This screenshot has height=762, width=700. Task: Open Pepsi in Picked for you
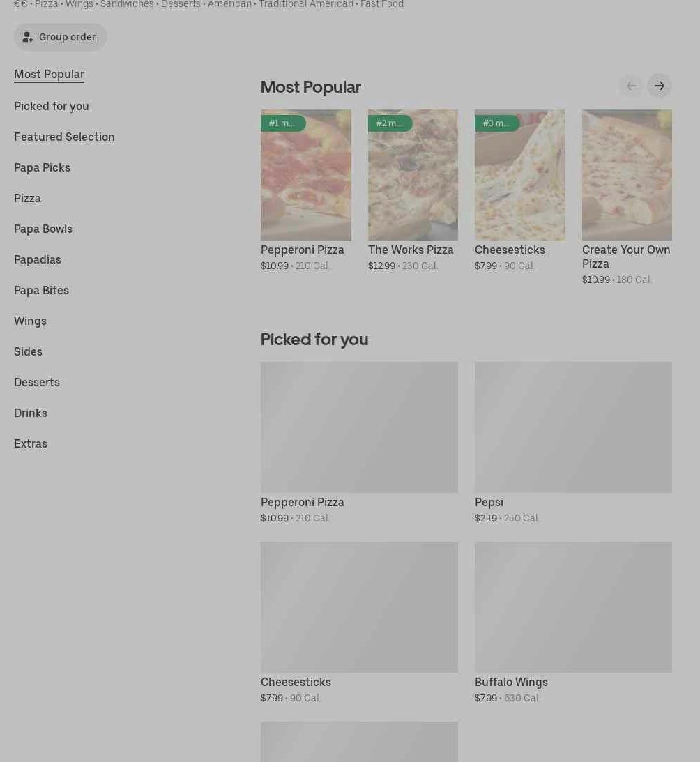573,427
